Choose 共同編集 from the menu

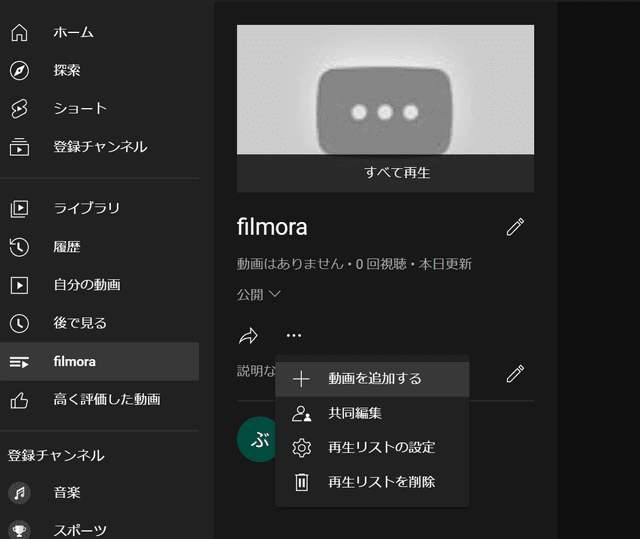[372, 413]
